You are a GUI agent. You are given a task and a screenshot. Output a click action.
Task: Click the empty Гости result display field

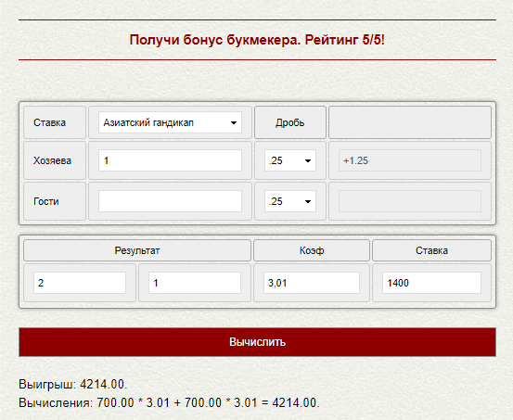point(410,201)
